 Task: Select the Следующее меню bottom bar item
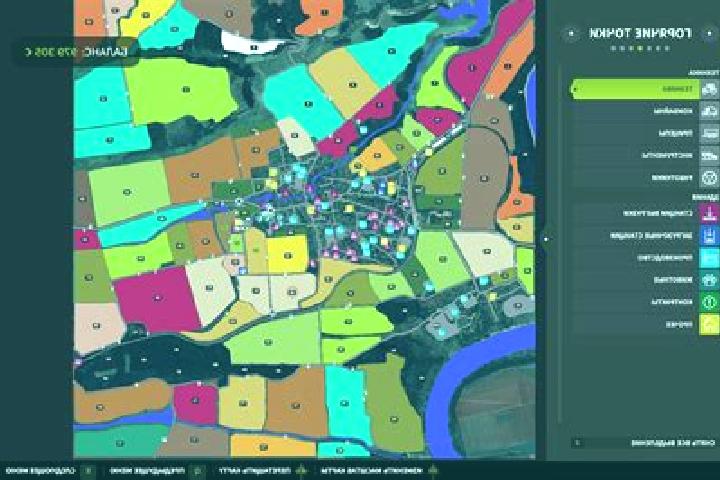click(x=41, y=471)
